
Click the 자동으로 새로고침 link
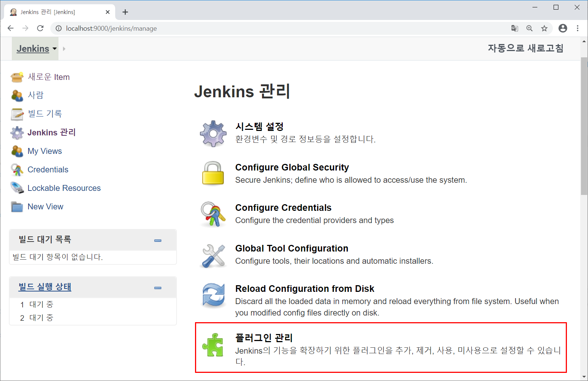525,48
